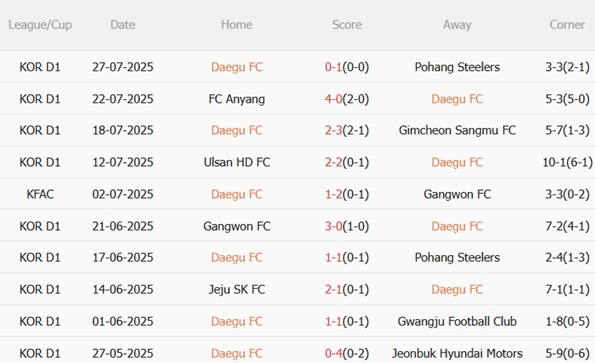Open Gimcheon Sangmu FC team link

click(x=457, y=130)
